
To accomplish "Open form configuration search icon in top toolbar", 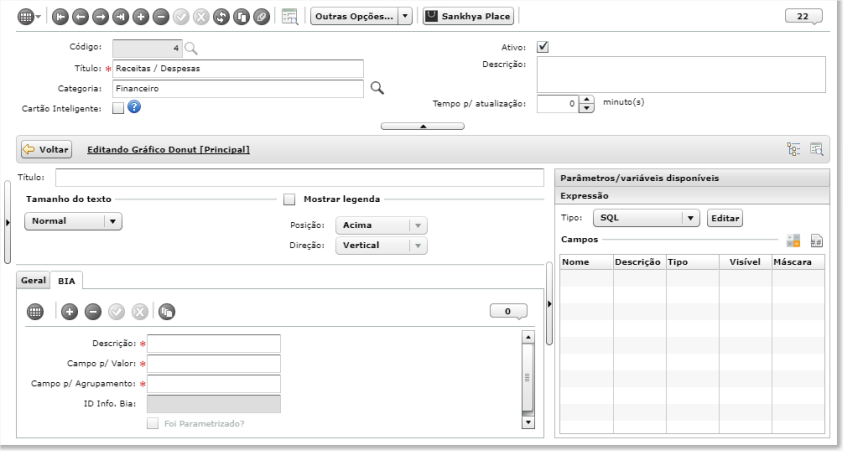I will pyautogui.click(x=290, y=17).
